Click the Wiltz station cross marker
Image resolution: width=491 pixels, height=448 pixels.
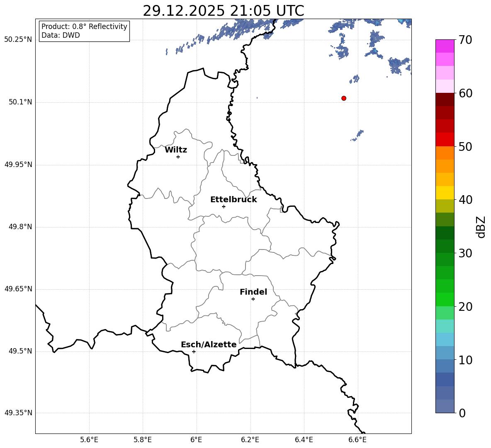click(x=178, y=157)
